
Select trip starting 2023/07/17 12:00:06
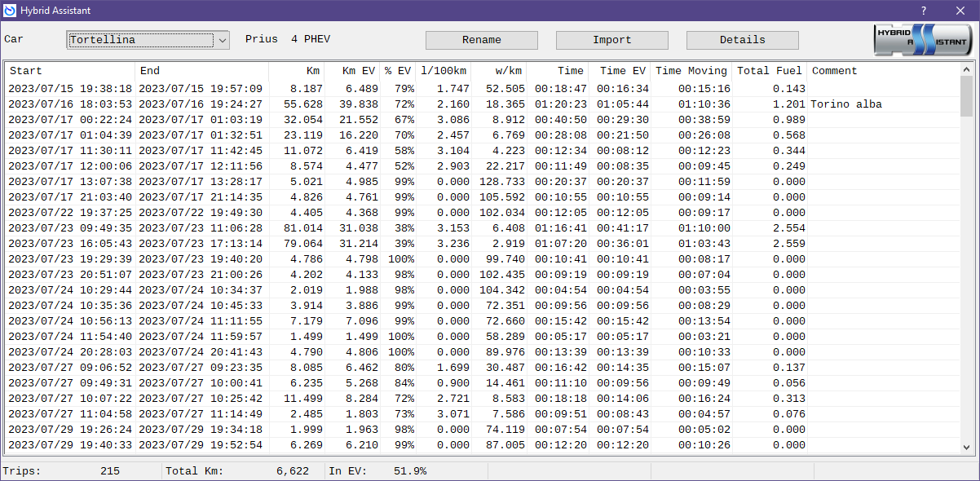[483, 166]
